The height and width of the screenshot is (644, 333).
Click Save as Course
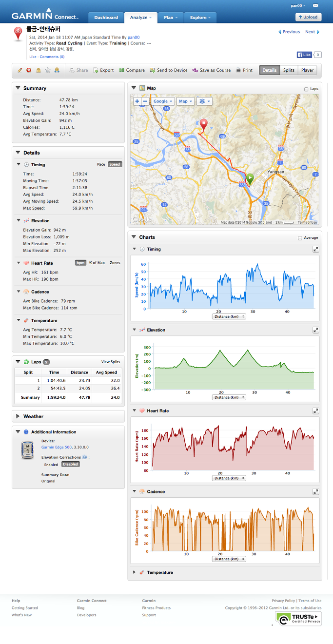click(x=212, y=70)
